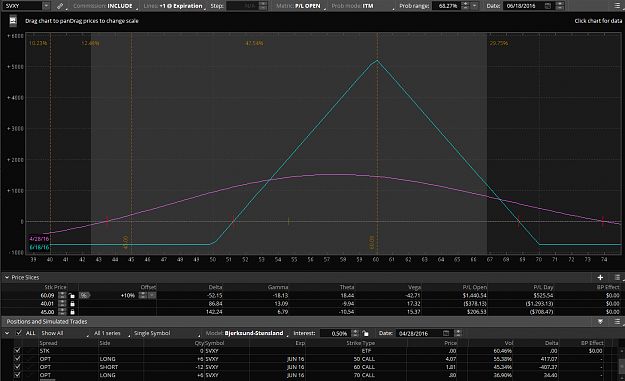Open the hamburger menu at top right
This screenshot has height=381, width=625.
click(x=617, y=6)
